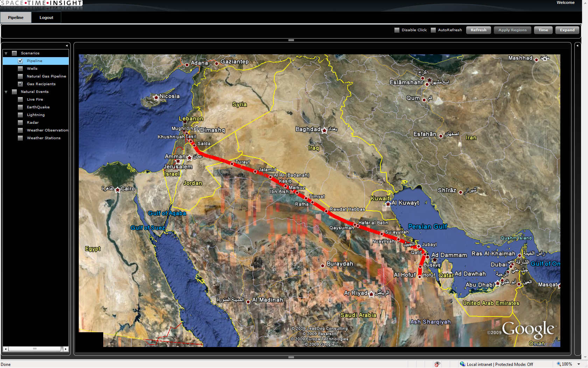The width and height of the screenshot is (588, 368).
Task: Click the Google Earth look-around joystick ring
Action: click(x=545, y=72)
